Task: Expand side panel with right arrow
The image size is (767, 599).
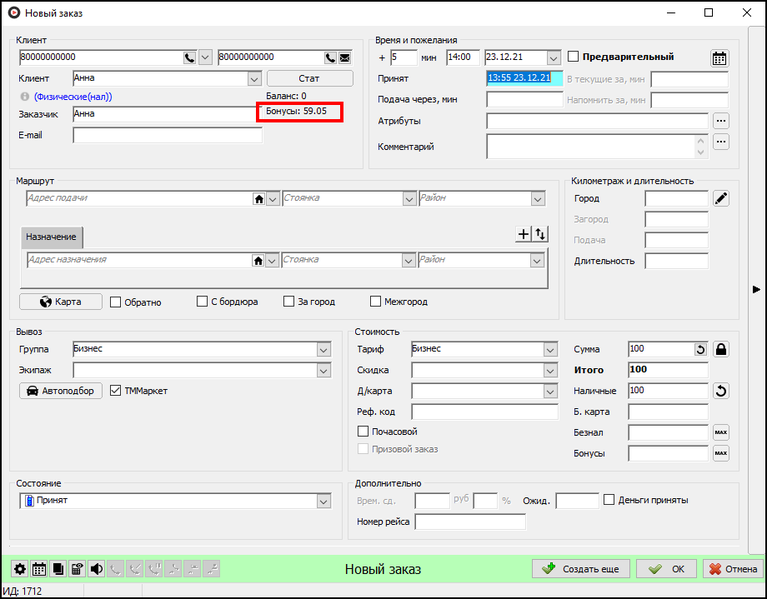Action: tap(756, 289)
